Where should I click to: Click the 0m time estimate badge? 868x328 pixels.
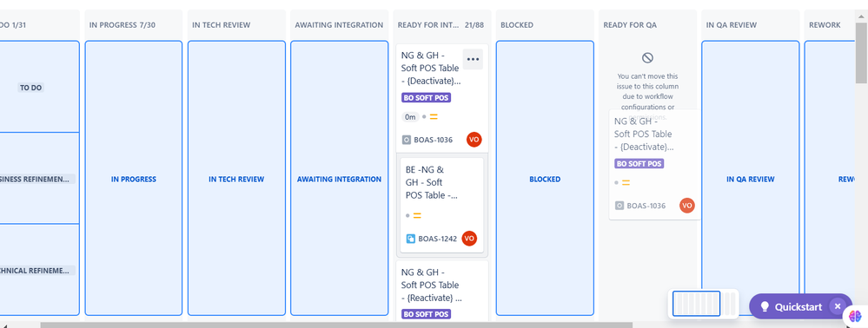tap(410, 116)
